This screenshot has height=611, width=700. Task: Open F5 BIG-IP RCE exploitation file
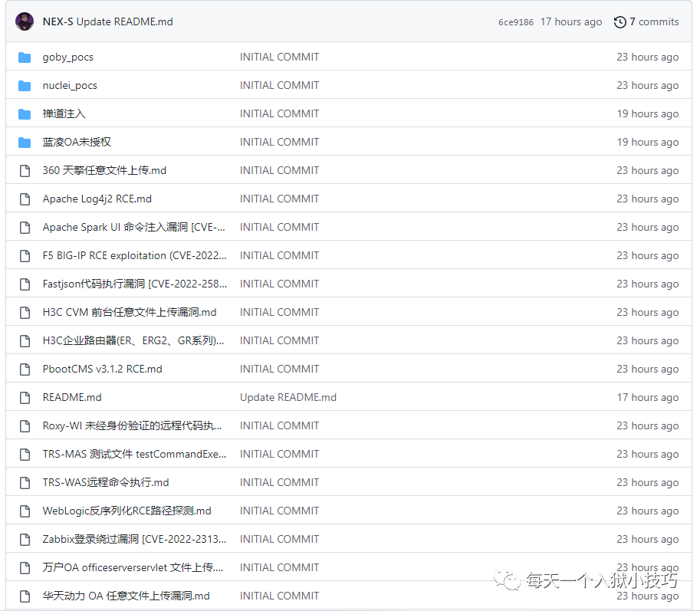click(x=134, y=255)
